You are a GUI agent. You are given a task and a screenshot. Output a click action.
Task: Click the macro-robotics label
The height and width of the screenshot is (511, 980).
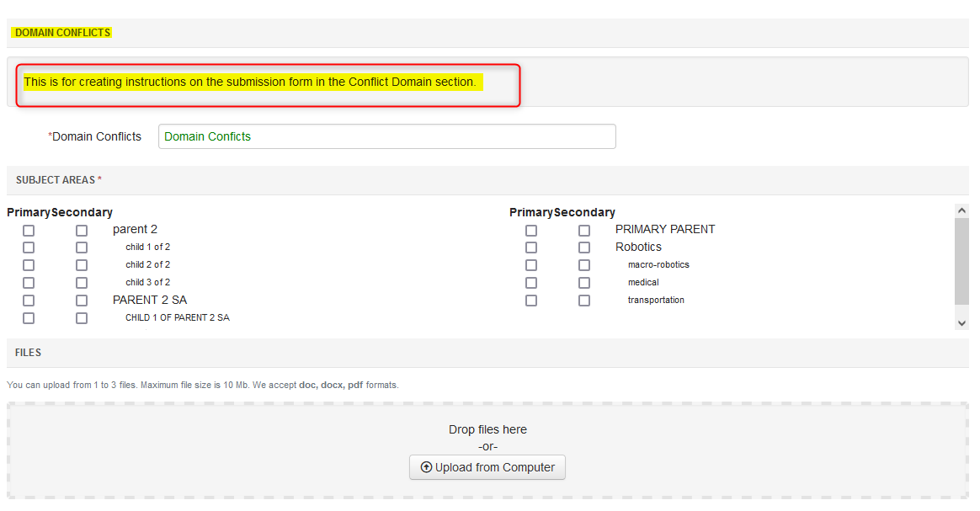[658, 265]
